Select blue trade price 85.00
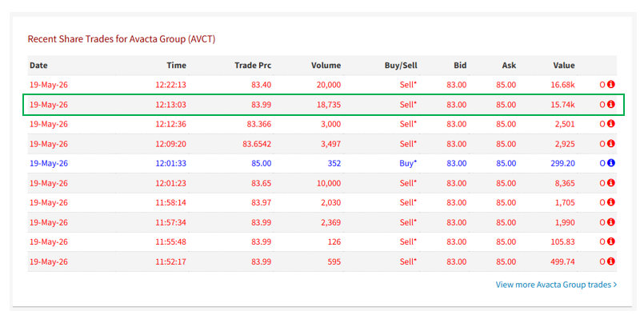The image size is (644, 315). [x=262, y=163]
